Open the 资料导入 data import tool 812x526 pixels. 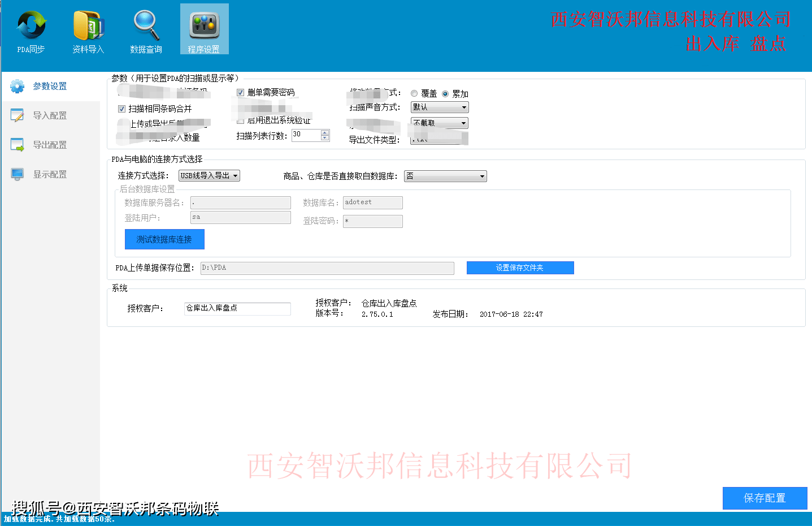89,31
